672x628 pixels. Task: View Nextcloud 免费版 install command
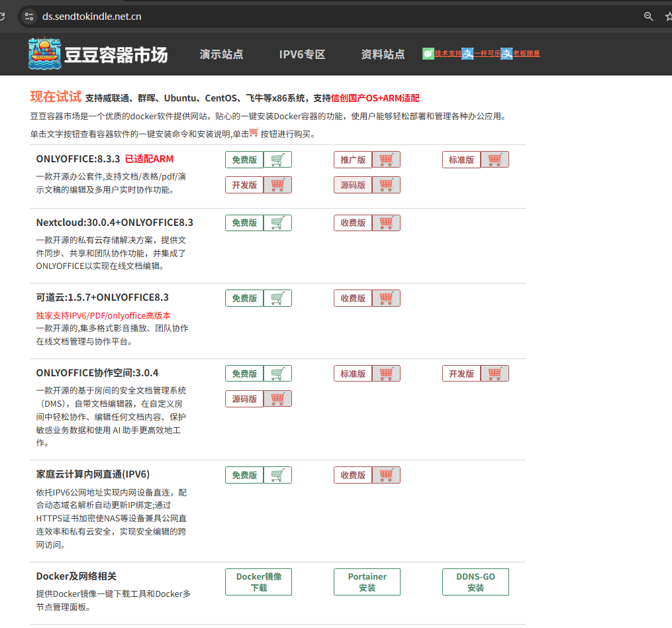(244, 223)
